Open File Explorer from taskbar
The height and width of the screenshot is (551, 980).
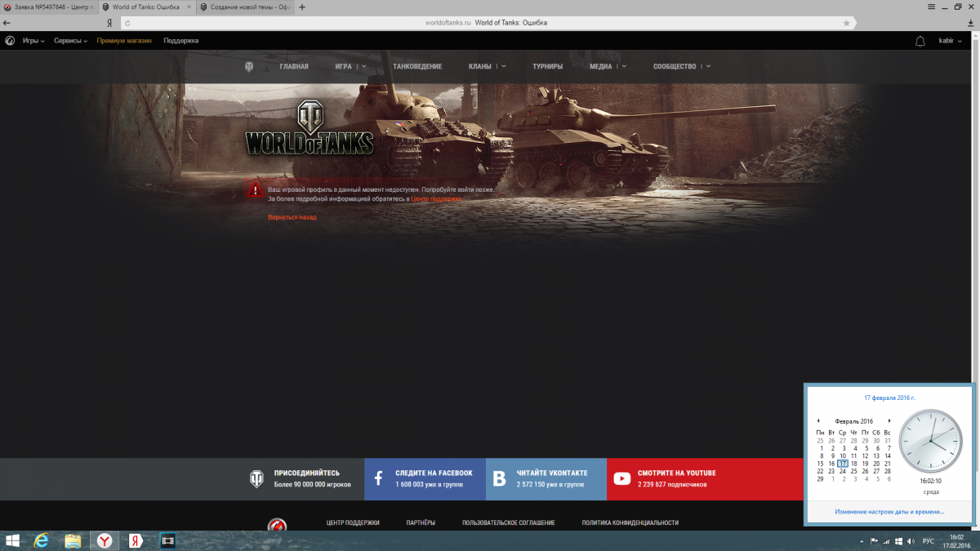pyautogui.click(x=73, y=540)
